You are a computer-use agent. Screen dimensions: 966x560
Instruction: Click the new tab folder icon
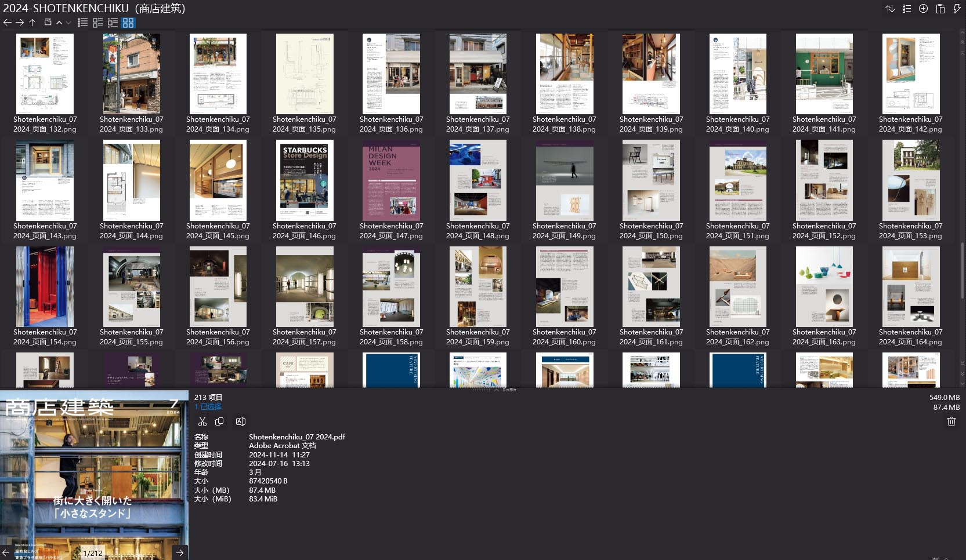(x=48, y=23)
